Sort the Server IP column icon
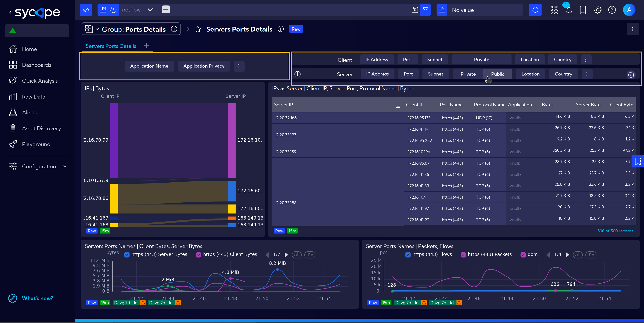The image size is (644, 323). tap(398, 105)
